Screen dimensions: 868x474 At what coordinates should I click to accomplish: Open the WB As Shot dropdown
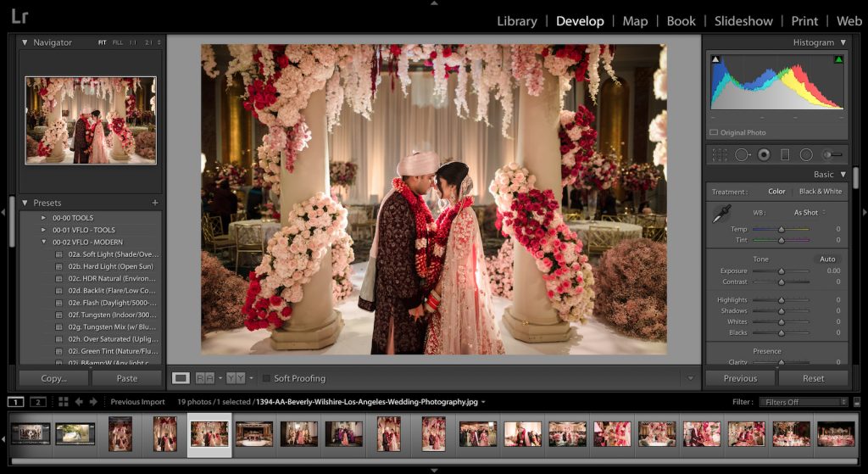810,213
